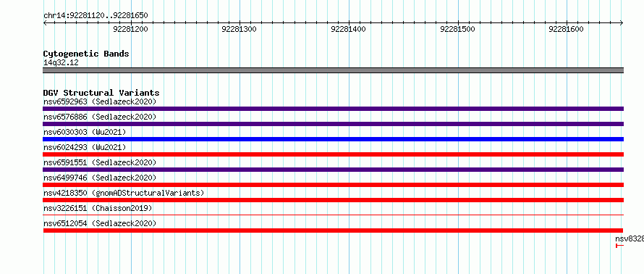This screenshot has width=644, height=274.
Task: Open variant label nsv6592963 (Sedlazeck2020)
Action: (100, 101)
